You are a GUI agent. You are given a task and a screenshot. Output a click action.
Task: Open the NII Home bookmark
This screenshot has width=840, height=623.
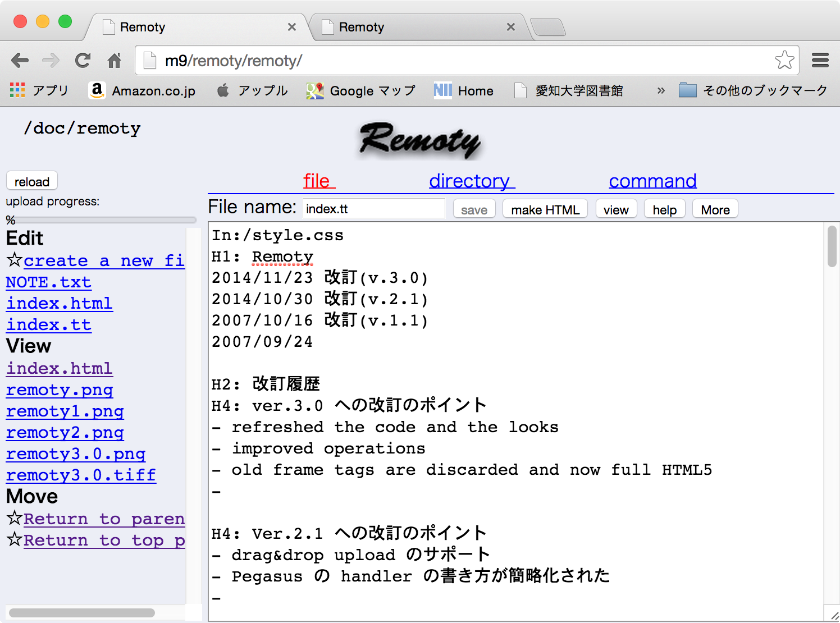464,90
